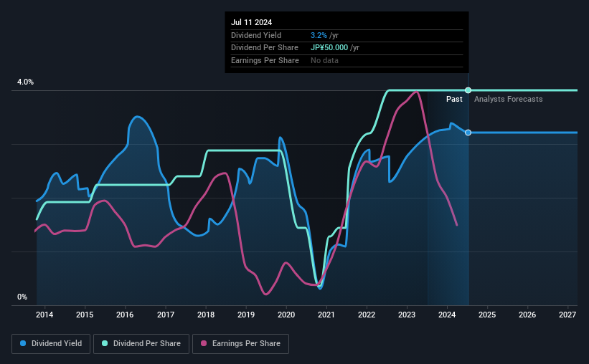Screen dimensions: 589x364
Task: Select the Dividend Per Share marker at Jul 2024
Action: click(468, 90)
